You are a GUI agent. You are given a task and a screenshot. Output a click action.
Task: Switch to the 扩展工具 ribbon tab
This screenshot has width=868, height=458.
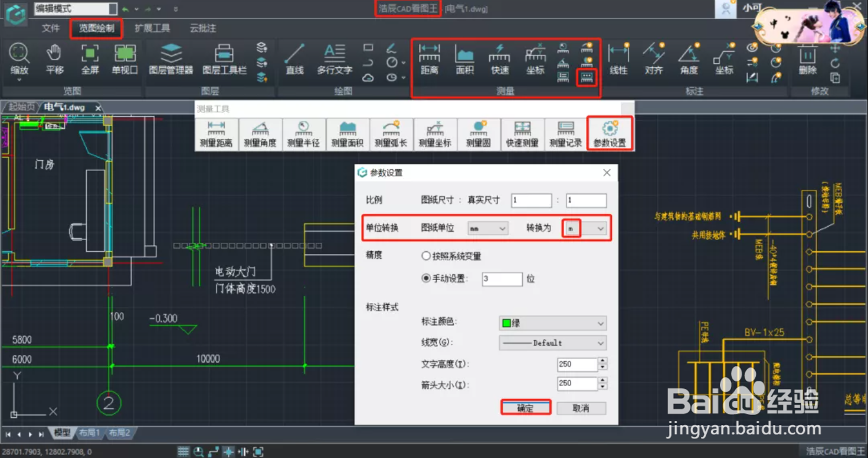coord(152,28)
